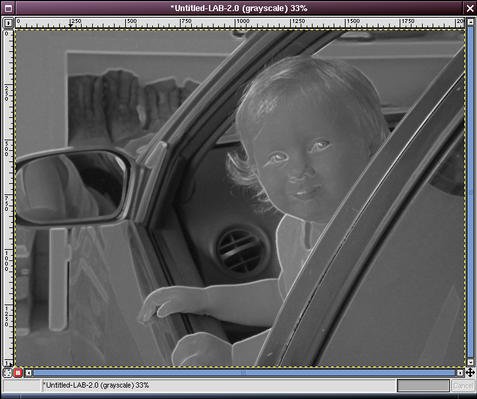Close the Untitled-LAB-2.0 image window
Image resolution: width=477 pixels, height=399 pixels.
tap(470, 8)
